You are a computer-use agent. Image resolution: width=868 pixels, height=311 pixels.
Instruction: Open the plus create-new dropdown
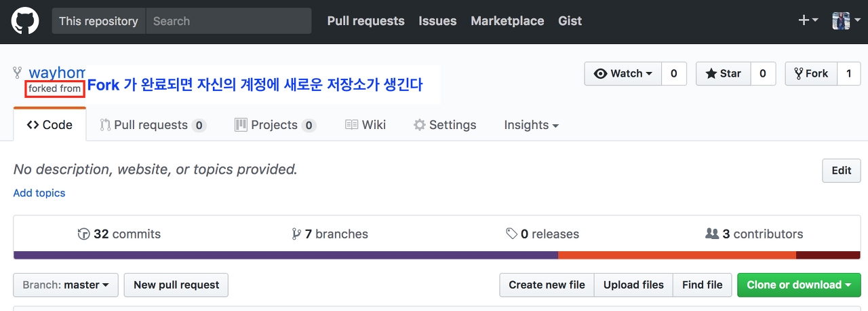(x=808, y=20)
